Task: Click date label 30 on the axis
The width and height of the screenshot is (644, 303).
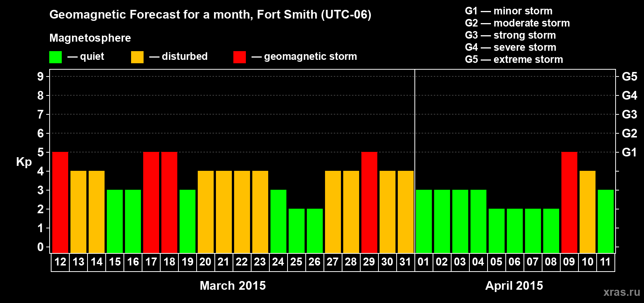Action: 387,262
